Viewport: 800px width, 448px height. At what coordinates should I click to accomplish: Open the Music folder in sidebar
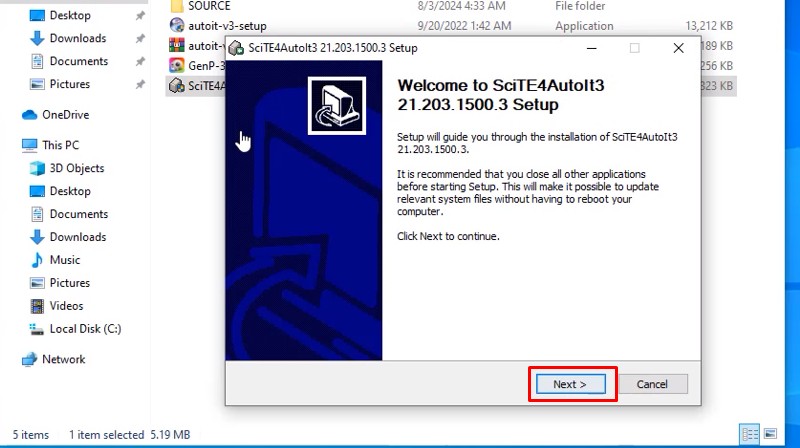65,260
